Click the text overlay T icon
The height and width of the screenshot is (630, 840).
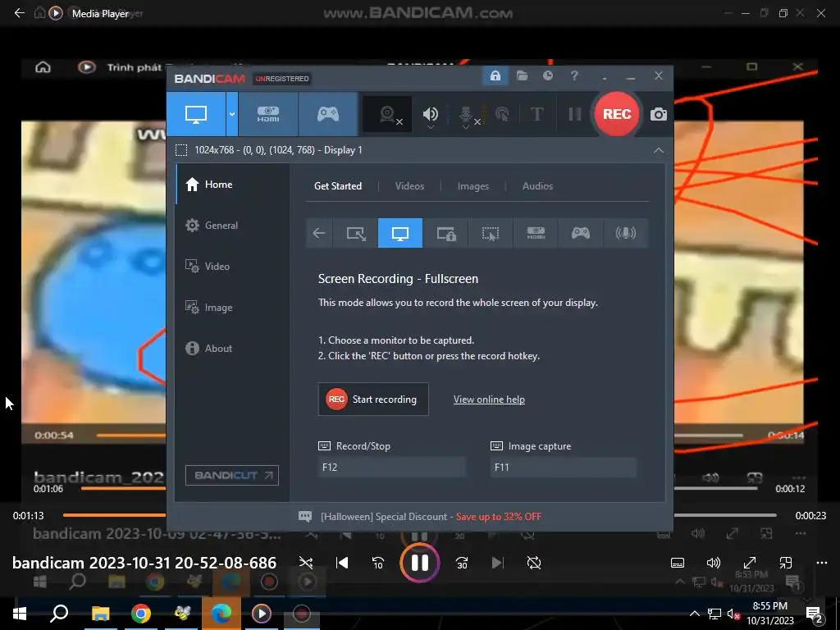pyautogui.click(x=536, y=114)
